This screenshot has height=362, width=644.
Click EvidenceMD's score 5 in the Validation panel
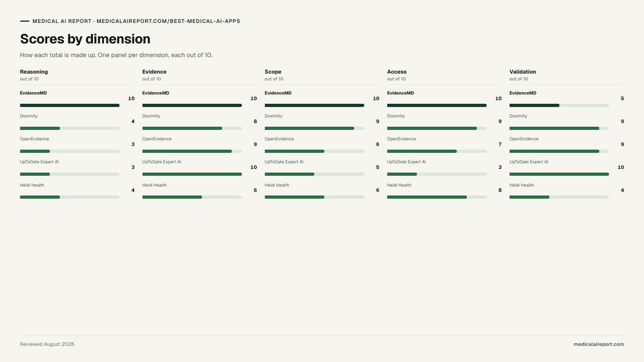pyautogui.click(x=622, y=99)
